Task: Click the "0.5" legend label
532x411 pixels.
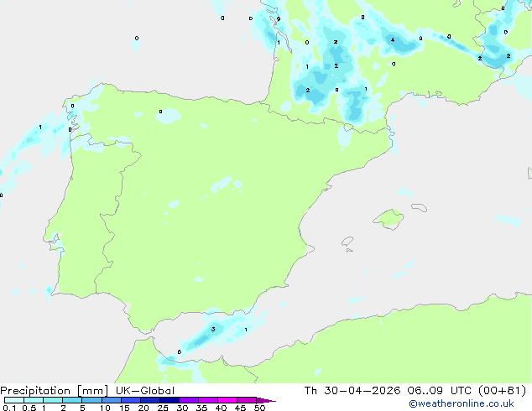Action: [29, 408]
